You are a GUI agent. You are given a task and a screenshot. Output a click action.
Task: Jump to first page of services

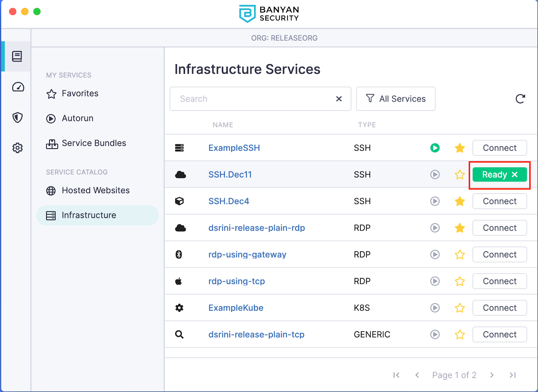tap(396, 375)
